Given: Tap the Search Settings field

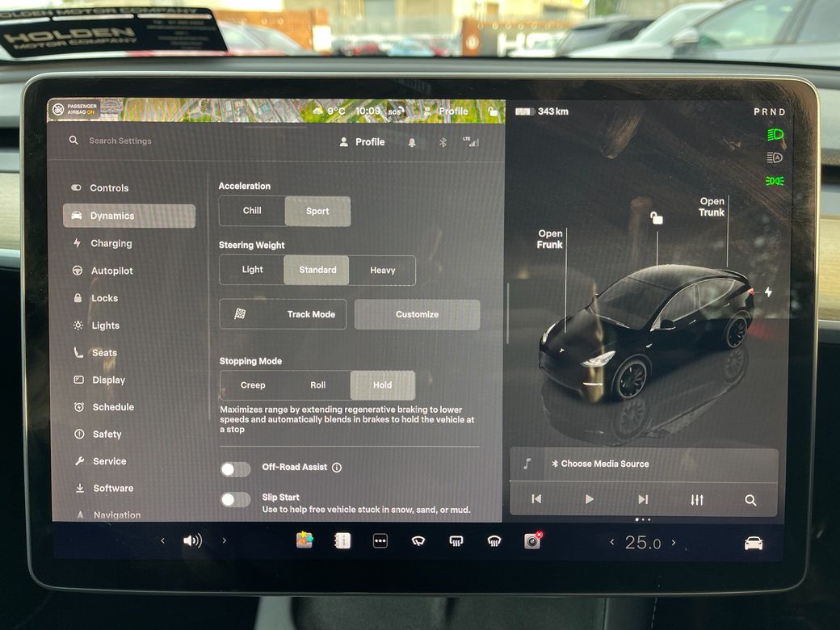Looking at the screenshot, I should click(x=121, y=141).
